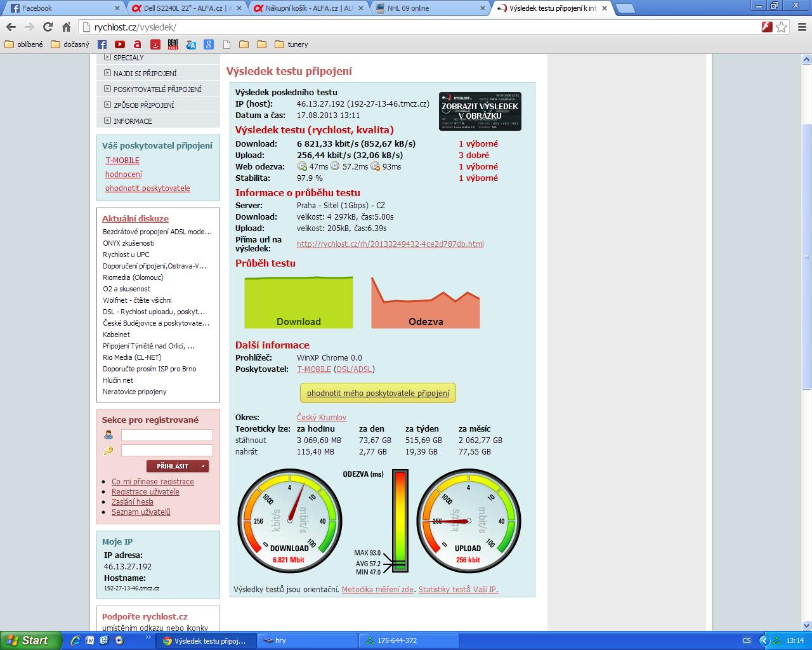The height and width of the screenshot is (650, 812).
Task: Open the 'tunery' bookmarks folder
Action: coord(292,44)
